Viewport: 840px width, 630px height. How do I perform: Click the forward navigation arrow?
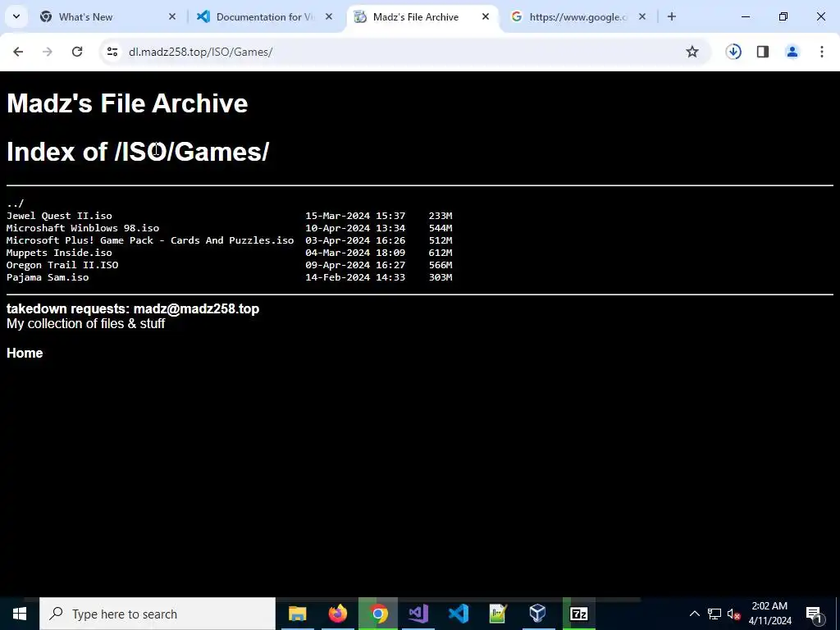coord(48,52)
